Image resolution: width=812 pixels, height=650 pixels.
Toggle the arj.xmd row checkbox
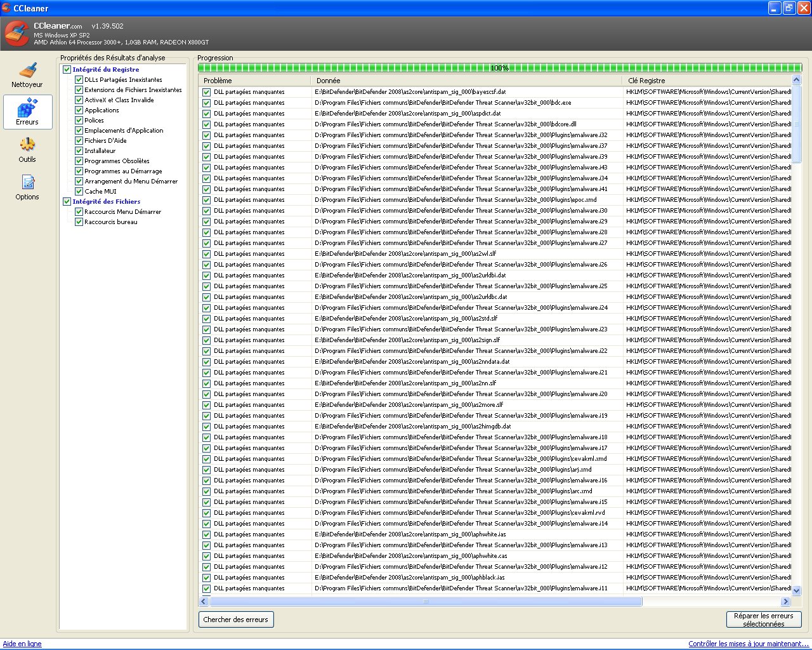tap(206, 470)
